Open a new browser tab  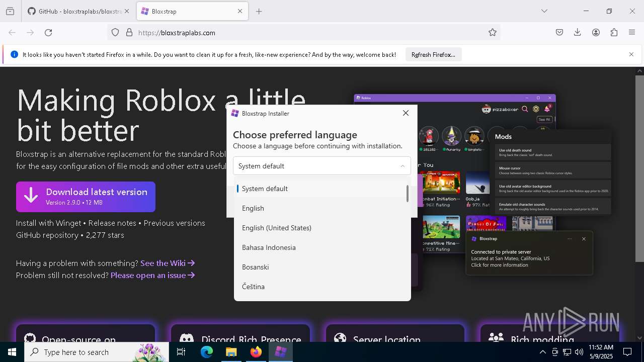tap(259, 11)
